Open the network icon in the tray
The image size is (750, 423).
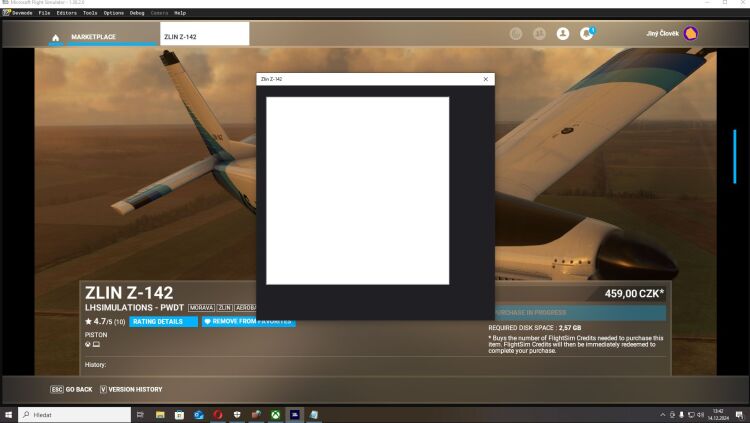(x=691, y=415)
